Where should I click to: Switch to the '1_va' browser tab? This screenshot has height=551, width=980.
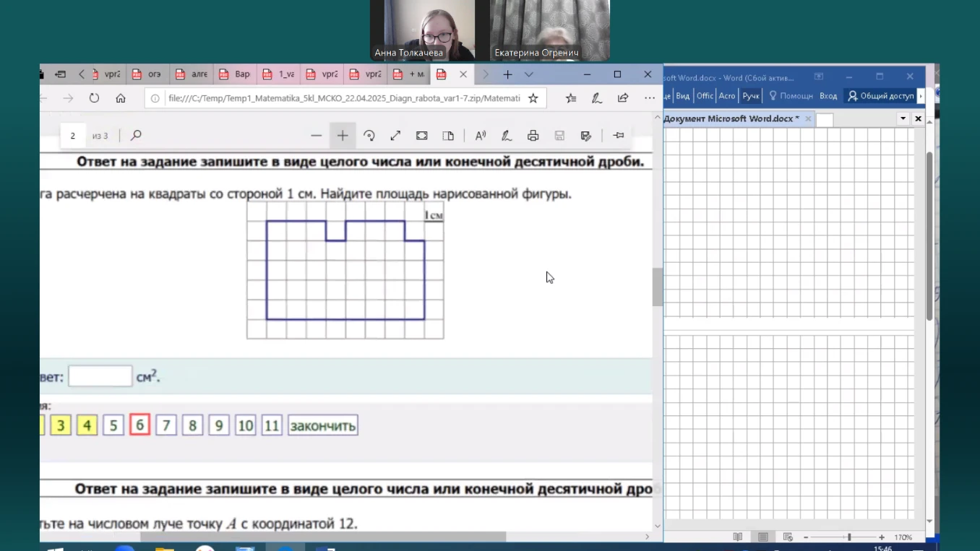click(x=278, y=74)
